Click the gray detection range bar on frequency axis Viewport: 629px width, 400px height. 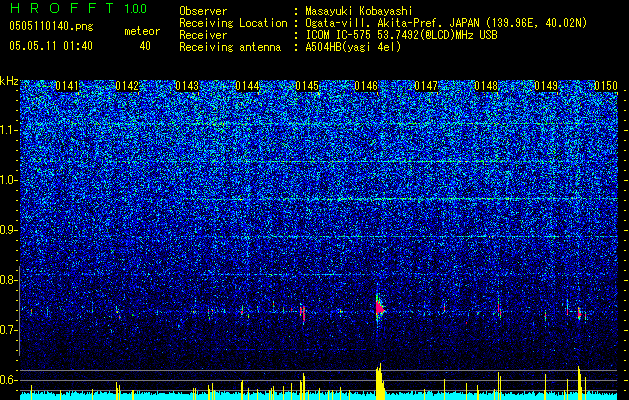click(x=20, y=311)
